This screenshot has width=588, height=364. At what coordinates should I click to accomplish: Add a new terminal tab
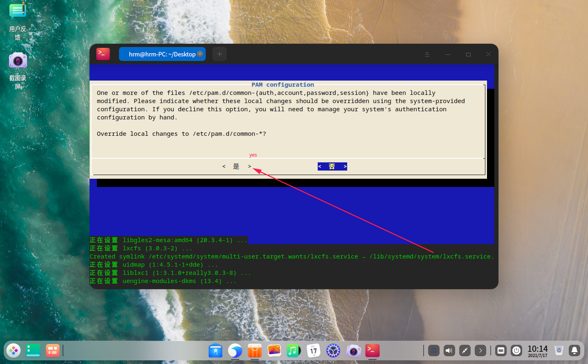tap(220, 54)
